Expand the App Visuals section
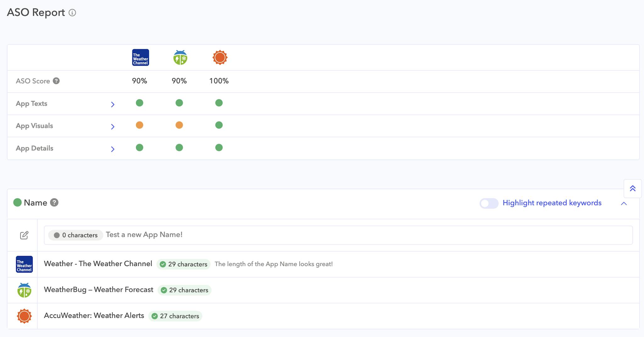644x337 pixels. [x=113, y=127]
